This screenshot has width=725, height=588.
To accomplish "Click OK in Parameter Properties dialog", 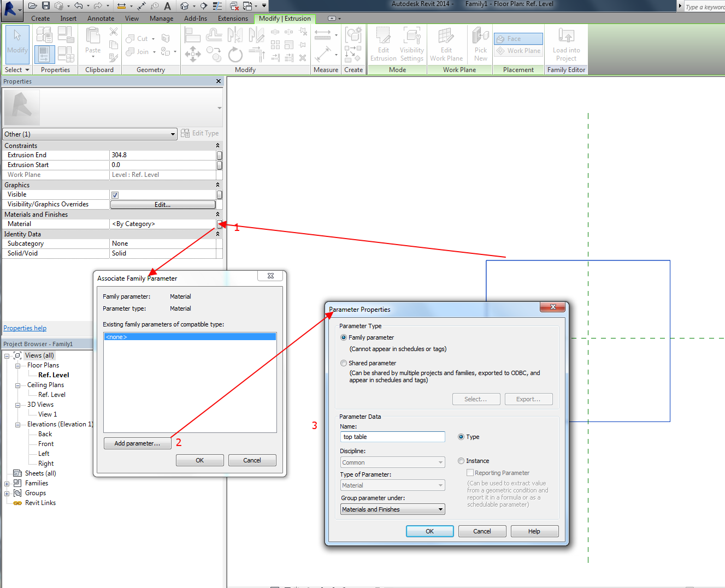I will (x=430, y=531).
